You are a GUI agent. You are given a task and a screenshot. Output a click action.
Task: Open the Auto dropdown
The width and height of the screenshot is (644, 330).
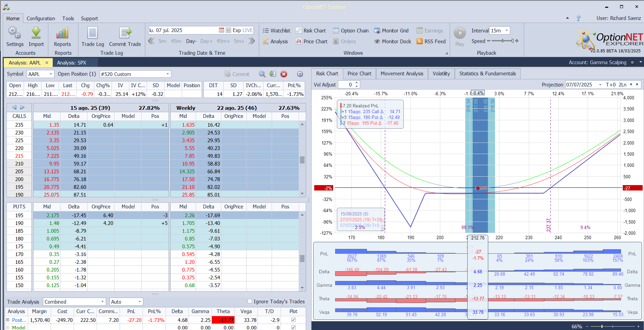point(140,302)
